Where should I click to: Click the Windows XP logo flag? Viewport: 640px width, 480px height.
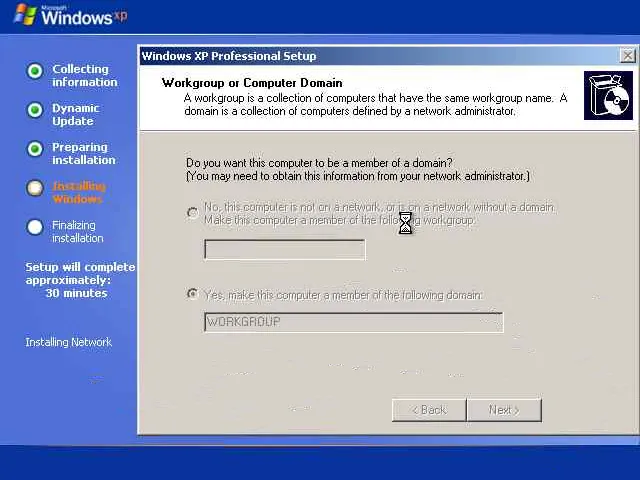[25, 15]
